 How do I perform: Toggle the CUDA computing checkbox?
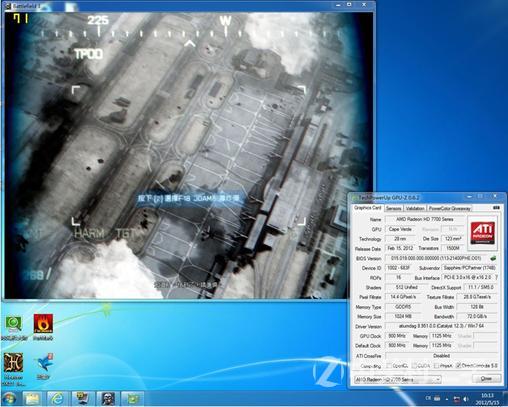pyautogui.click(x=414, y=366)
